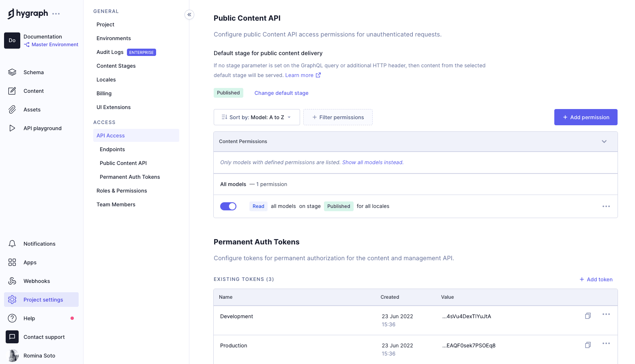Open options menu for the Production token
This screenshot has height=364, width=635.
pos(606,343)
